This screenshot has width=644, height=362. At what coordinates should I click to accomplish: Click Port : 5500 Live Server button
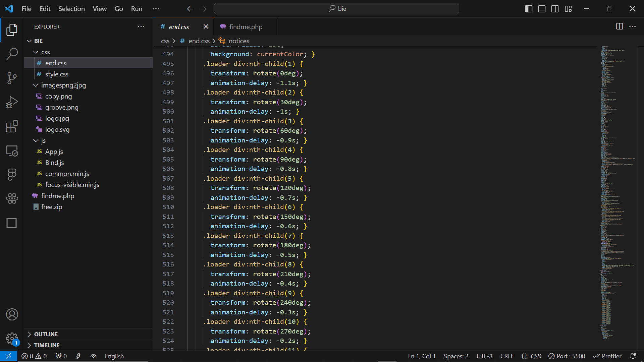click(567, 356)
